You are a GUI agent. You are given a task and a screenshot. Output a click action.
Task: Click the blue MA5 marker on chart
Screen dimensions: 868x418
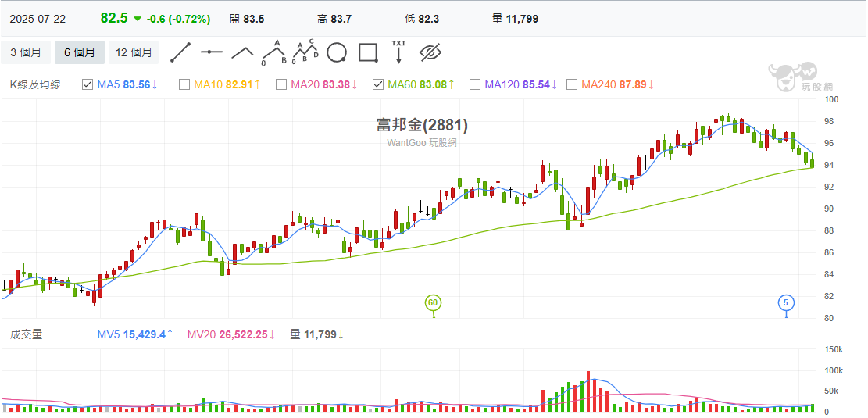point(786,302)
